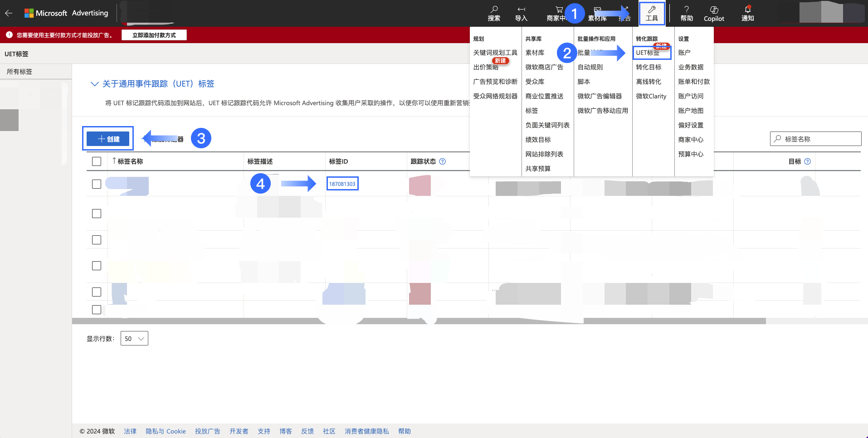This screenshot has height=438, width=868.
Task: Open 受众网络规划器 menu item
Action: pyautogui.click(x=495, y=96)
